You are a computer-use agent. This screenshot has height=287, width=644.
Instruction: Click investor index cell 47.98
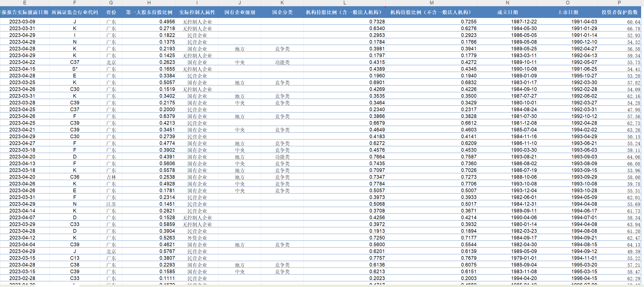pyautogui.click(x=633, y=110)
